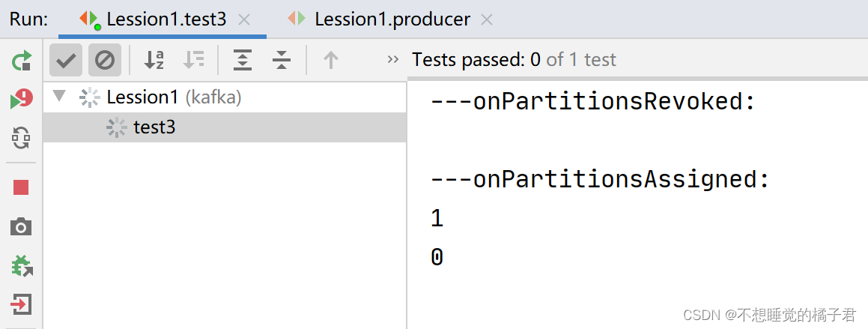Toggle auto-test rerun icon
Screen dimensions: 868x329
tap(22, 138)
